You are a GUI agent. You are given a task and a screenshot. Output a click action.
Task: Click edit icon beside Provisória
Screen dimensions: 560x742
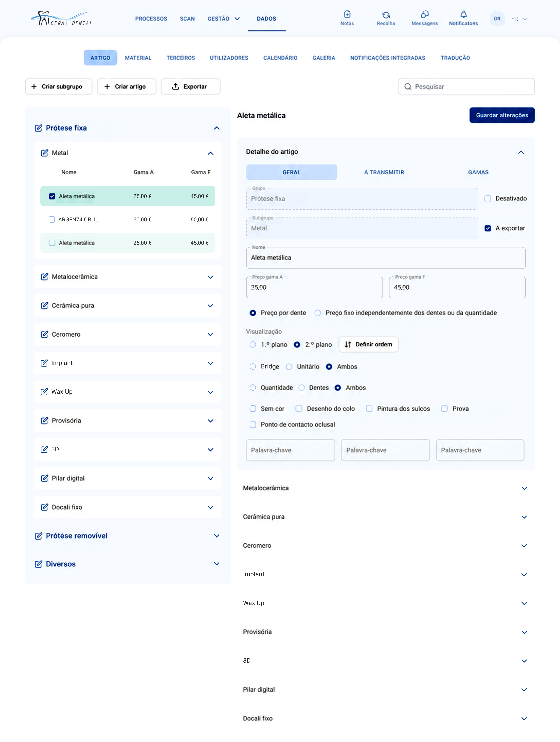click(x=44, y=421)
